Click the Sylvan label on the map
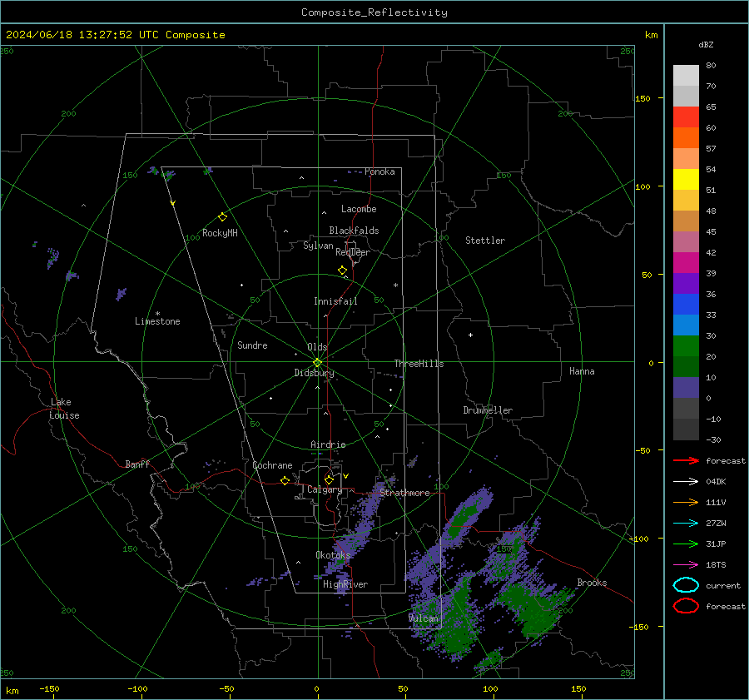Screen dimensions: 749x700 pos(318,246)
